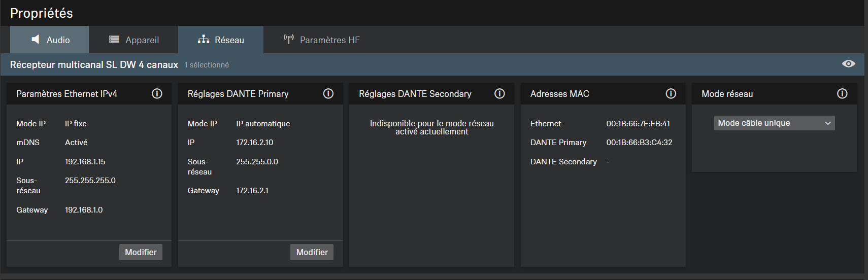Screen dimensions: 868x280
Task: Show info for Adresses MAC panel
Action: pyautogui.click(x=671, y=94)
